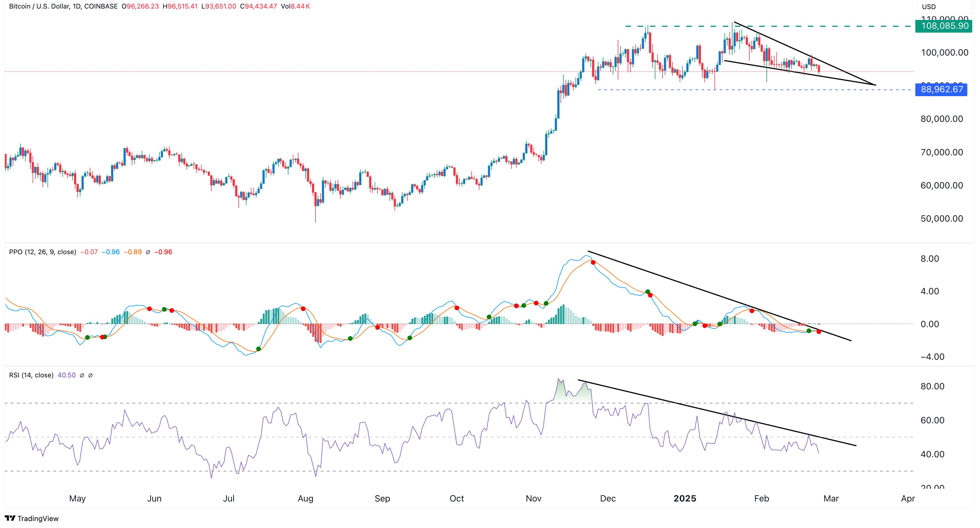Click the Jun label on the time axis
Viewport: 980px width, 528px height.
pyautogui.click(x=154, y=499)
